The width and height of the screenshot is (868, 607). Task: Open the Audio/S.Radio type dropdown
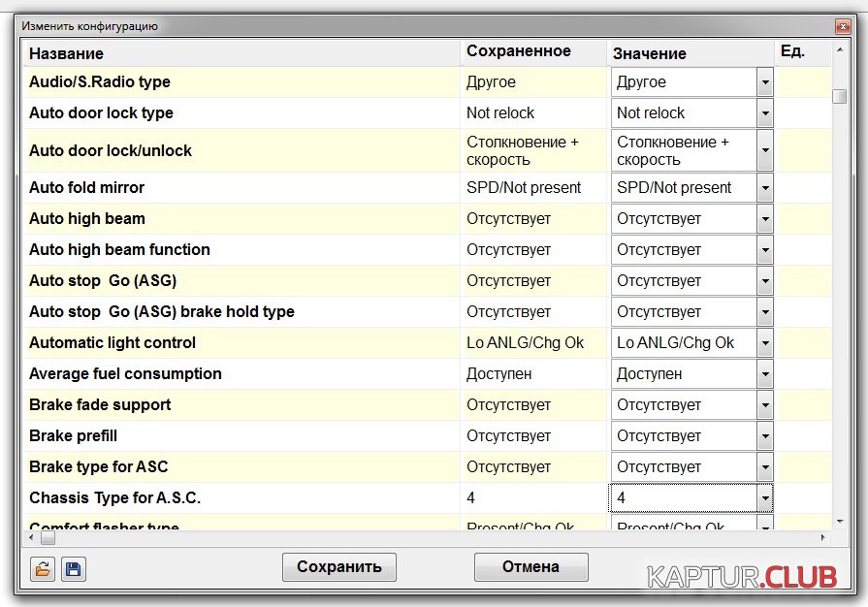click(x=764, y=82)
